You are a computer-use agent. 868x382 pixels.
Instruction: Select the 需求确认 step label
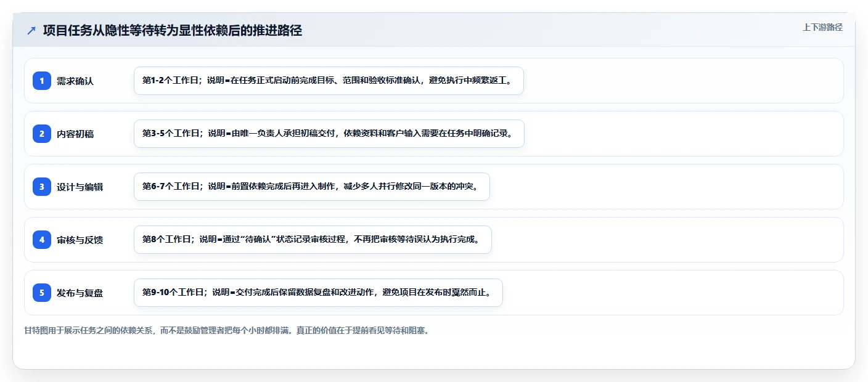75,81
